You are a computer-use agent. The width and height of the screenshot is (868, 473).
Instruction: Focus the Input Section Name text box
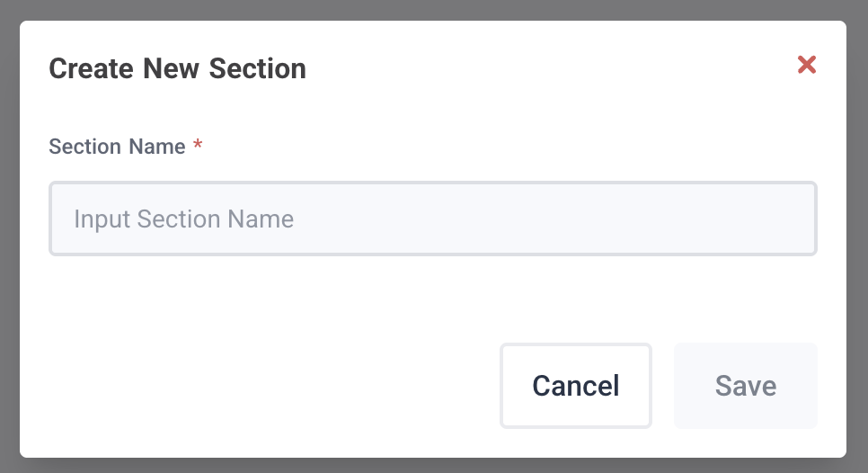pos(432,219)
